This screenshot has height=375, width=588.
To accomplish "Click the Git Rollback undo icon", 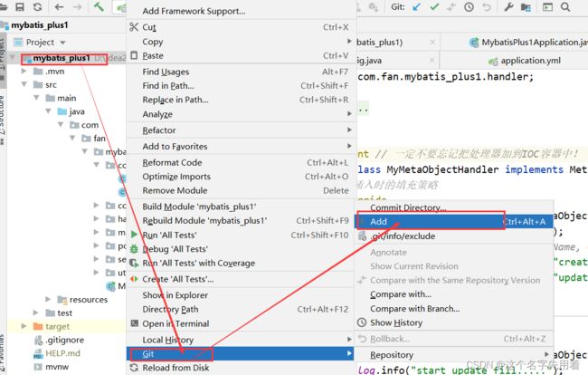I will coord(487,6).
